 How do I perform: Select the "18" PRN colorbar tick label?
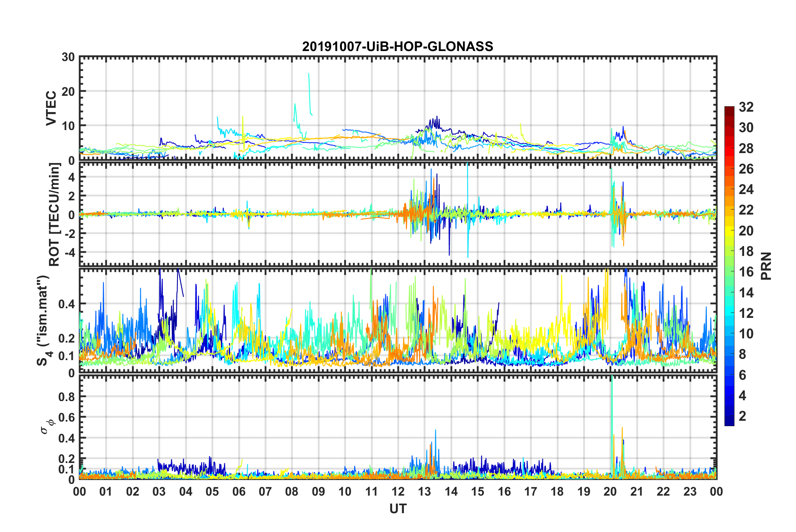coord(746,251)
